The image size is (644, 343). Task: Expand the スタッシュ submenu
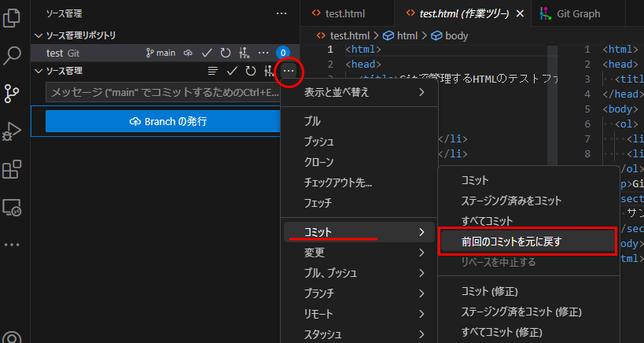pyautogui.click(x=359, y=334)
